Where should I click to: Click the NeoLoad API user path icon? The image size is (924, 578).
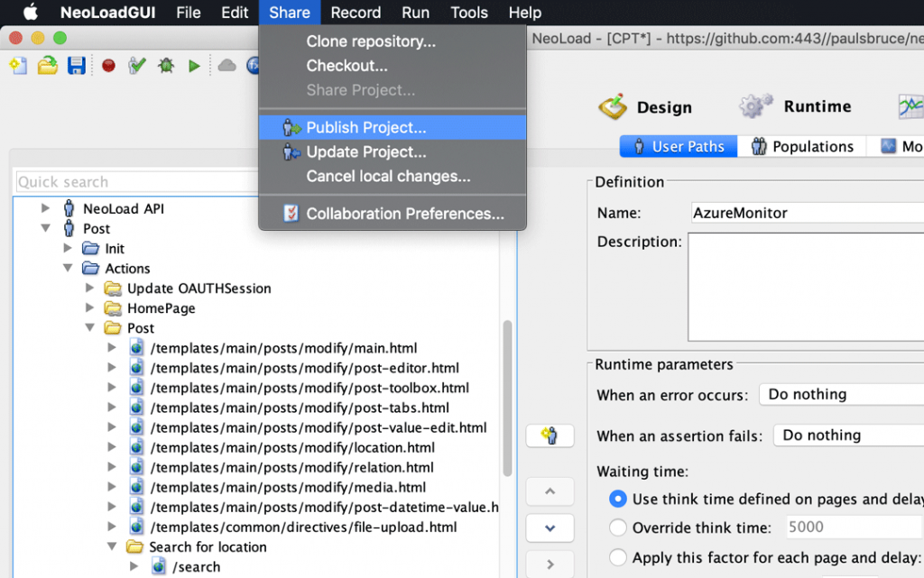(x=69, y=208)
